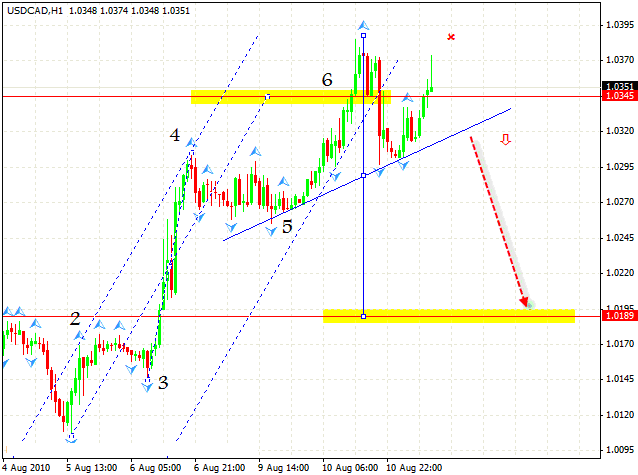Click the red dashed forecast arrow head
Screen dimensions: 638x475
point(524,302)
